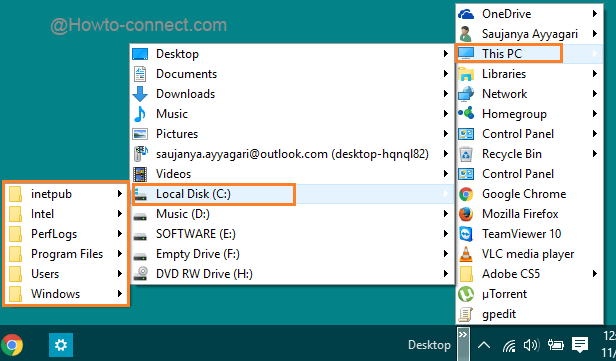Screen dimensions: 616x361
Task: Click the VLC media player cone icon
Action: 466,254
